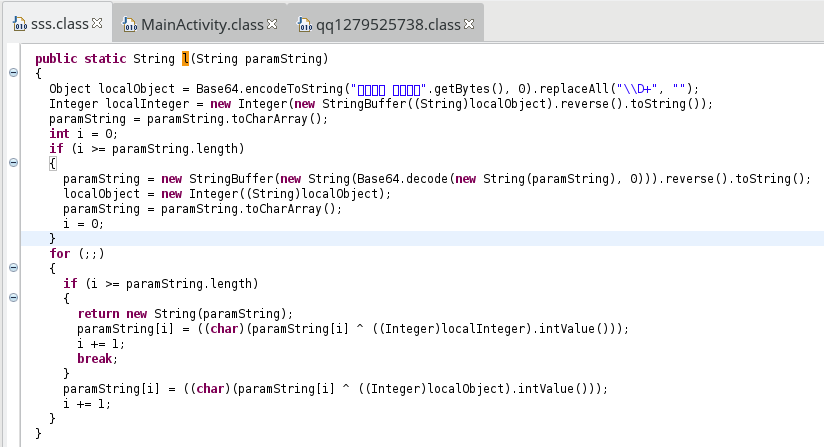
Task: Click the blue string literal in getBytes call
Action: point(388,89)
